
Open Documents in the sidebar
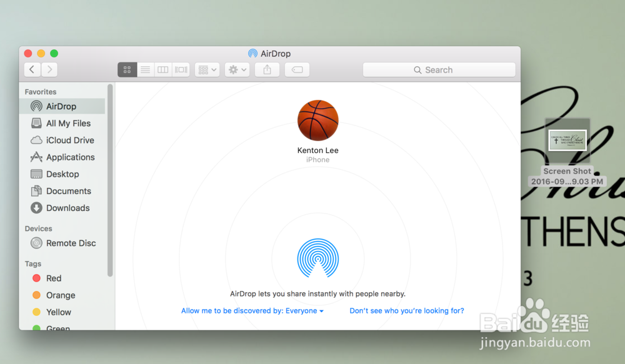coord(62,191)
